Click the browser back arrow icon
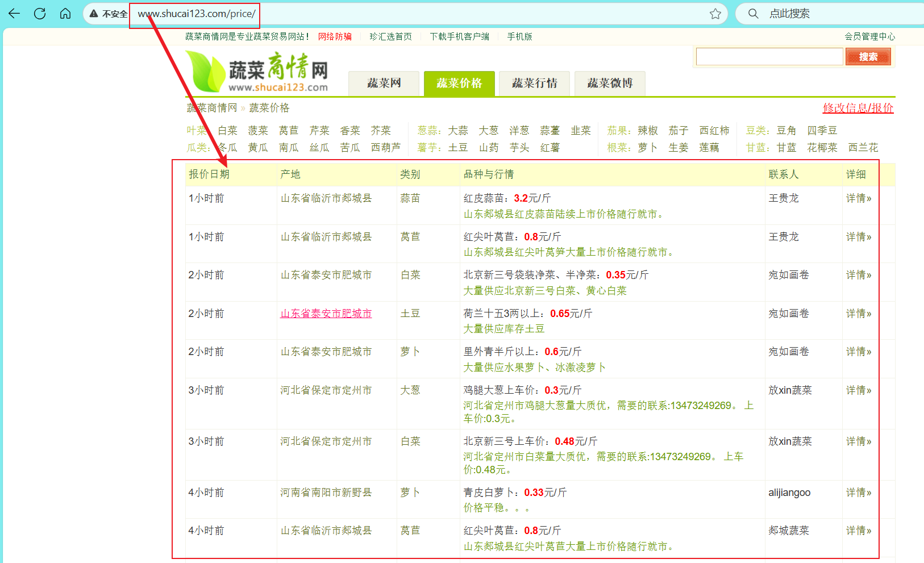Image resolution: width=924 pixels, height=563 pixels. pos(14,14)
